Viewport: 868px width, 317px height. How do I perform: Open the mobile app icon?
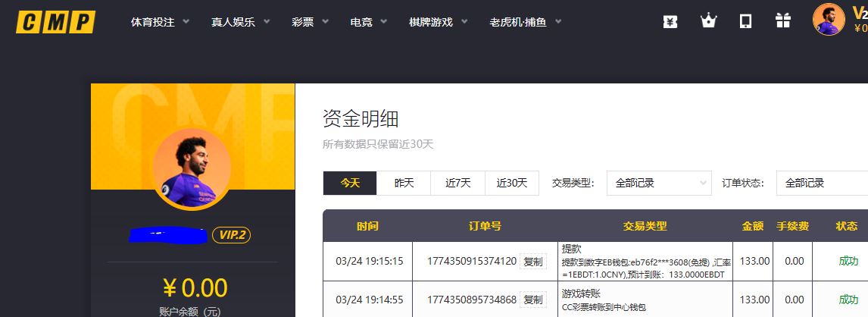click(745, 21)
